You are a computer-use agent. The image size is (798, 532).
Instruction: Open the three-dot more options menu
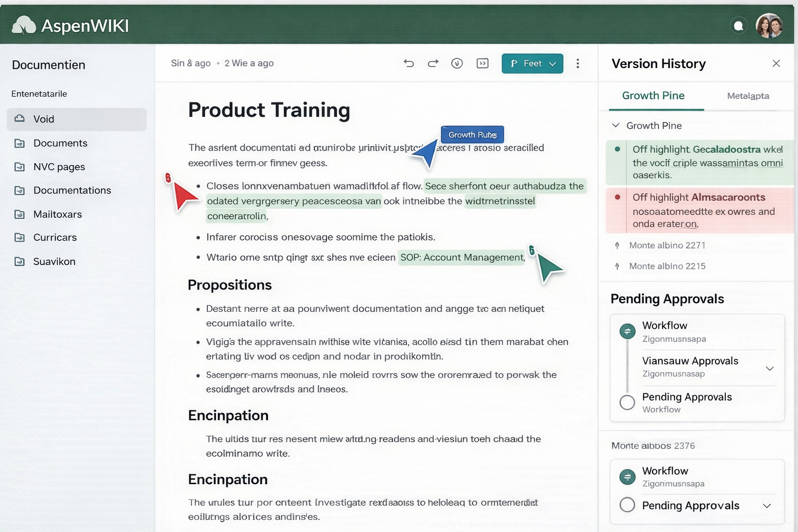[x=578, y=63]
